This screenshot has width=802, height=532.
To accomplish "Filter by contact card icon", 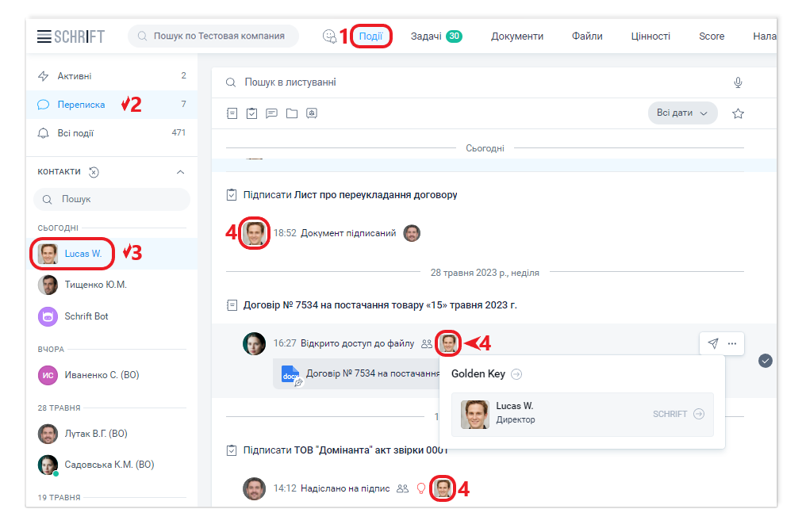I will click(312, 113).
